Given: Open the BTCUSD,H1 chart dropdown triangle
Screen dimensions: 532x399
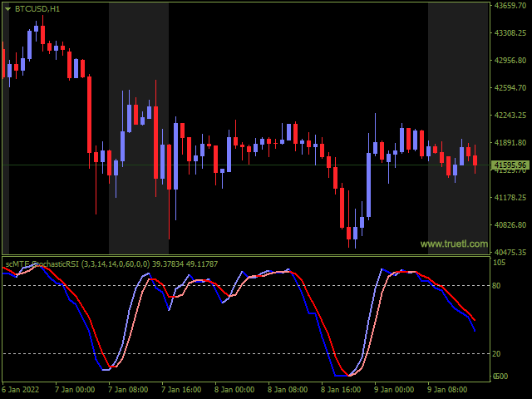Looking at the screenshot, I should coord(7,9).
